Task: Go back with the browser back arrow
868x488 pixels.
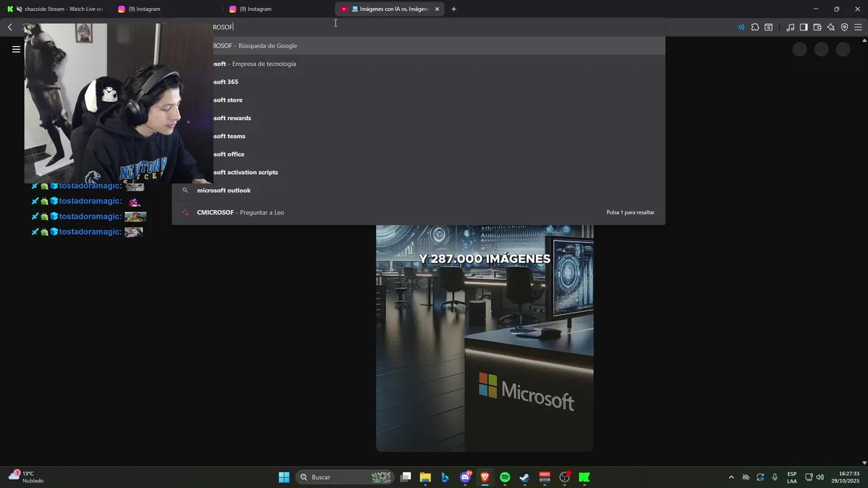Action: (9, 27)
